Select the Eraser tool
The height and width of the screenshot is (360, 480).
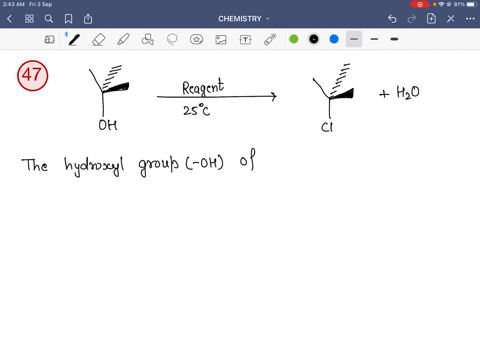[x=99, y=40]
